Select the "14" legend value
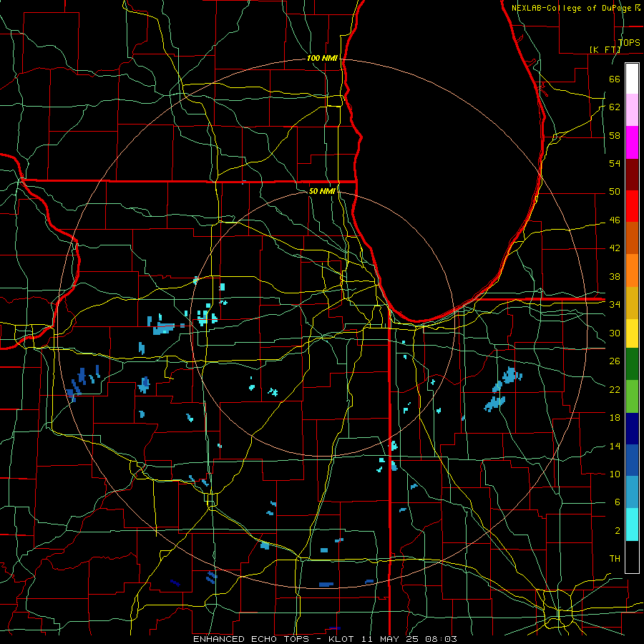 pos(615,446)
